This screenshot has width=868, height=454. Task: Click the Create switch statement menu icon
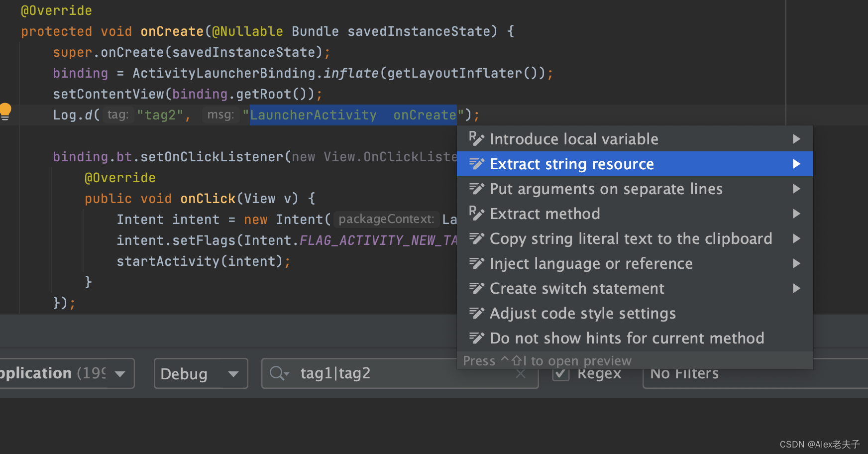point(476,288)
